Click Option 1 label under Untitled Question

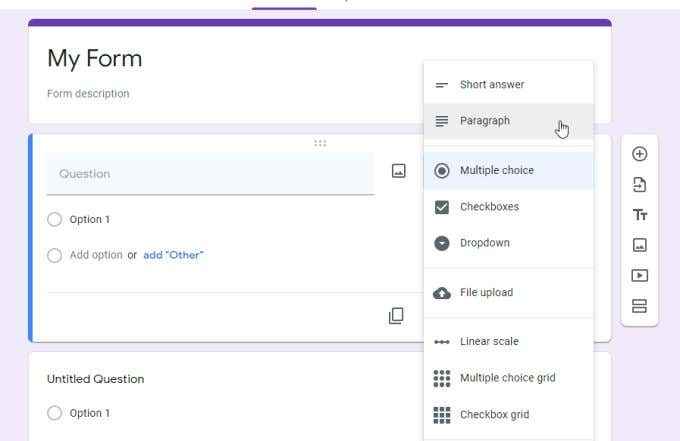coord(90,413)
